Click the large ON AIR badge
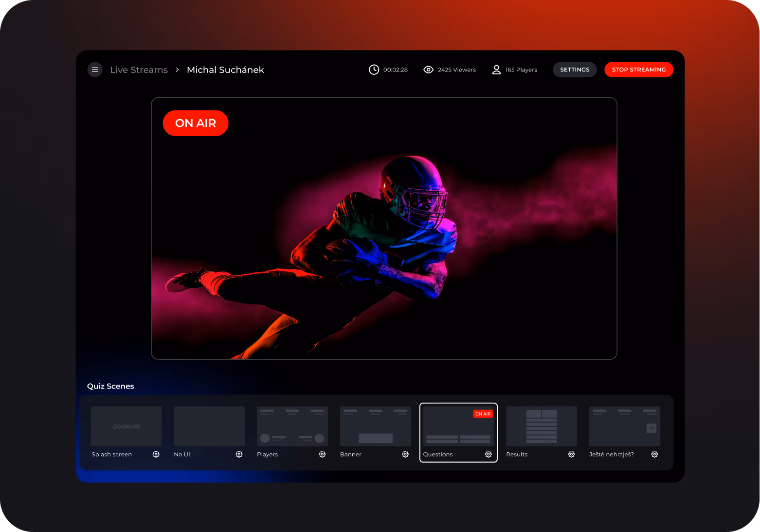 click(196, 123)
